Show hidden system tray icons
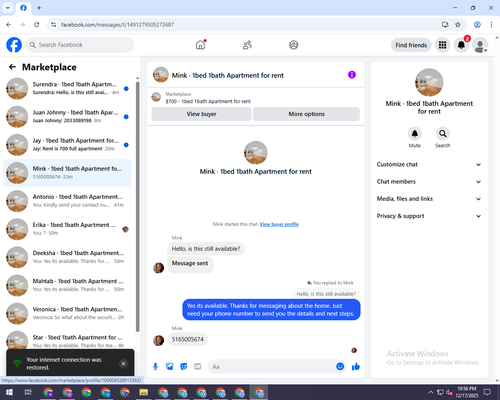The image size is (500, 400). tap(431, 392)
